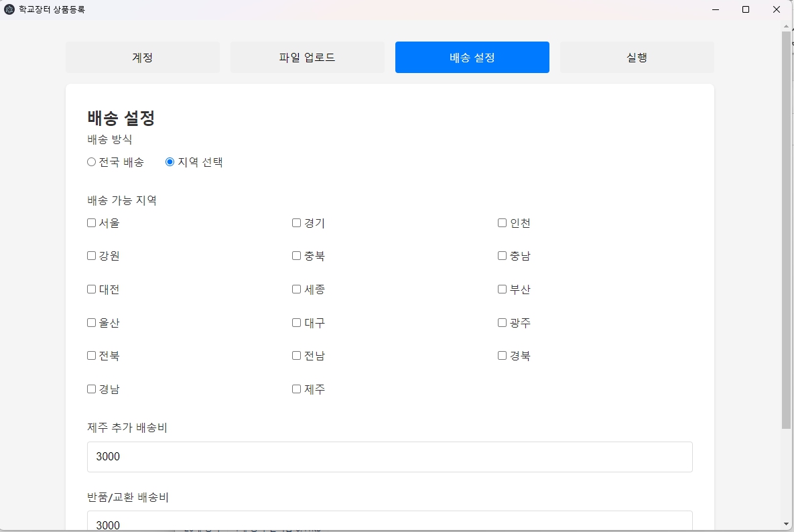Tick the 인천 checkbox
The height and width of the screenshot is (532, 794).
coord(503,223)
